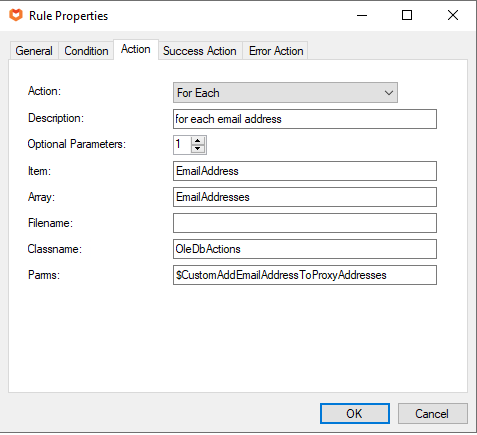Focus the Description text field

point(305,119)
